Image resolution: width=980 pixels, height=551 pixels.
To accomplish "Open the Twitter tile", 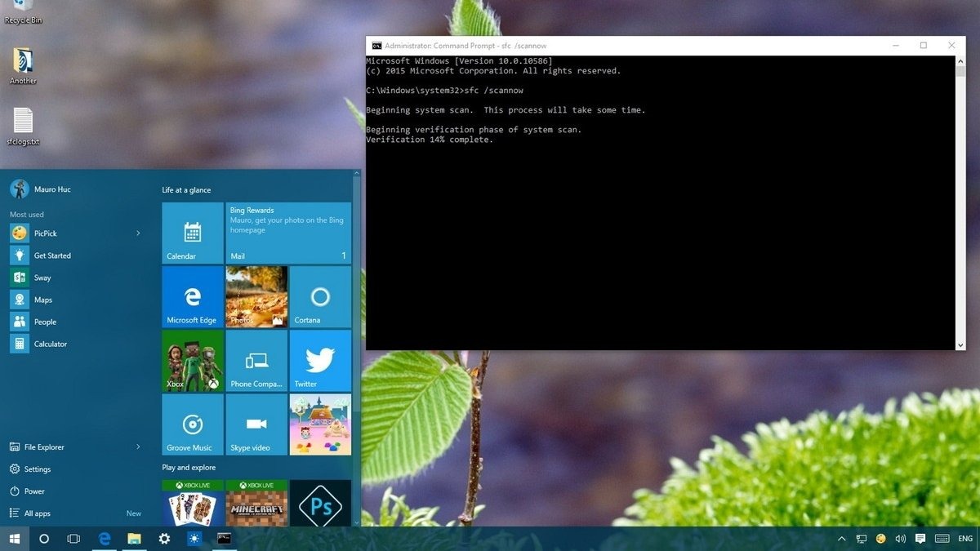I will [x=320, y=360].
